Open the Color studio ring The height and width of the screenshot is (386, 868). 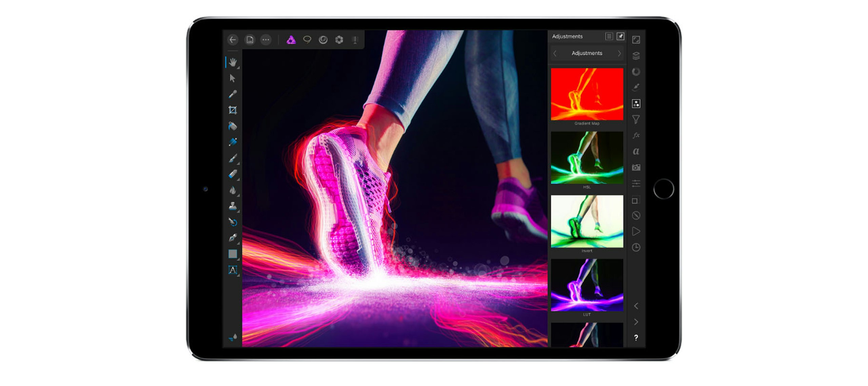(x=636, y=72)
